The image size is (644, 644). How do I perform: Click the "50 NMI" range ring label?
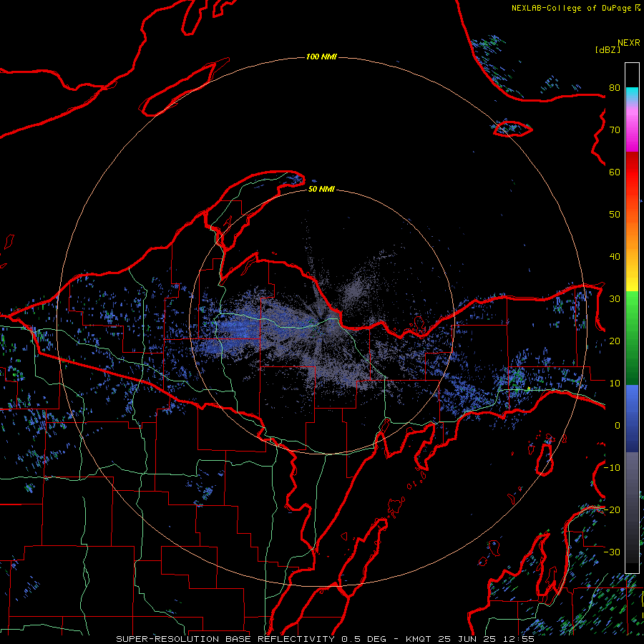tap(321, 190)
